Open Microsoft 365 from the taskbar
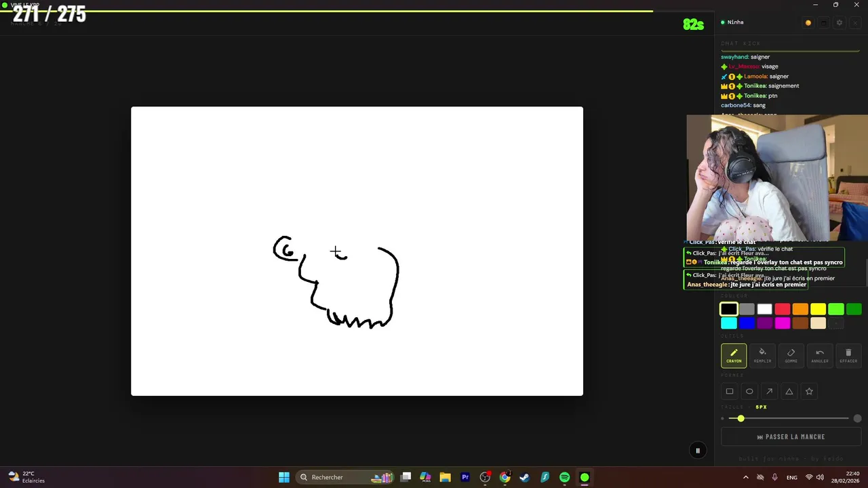The width and height of the screenshot is (868, 488). [x=425, y=477]
